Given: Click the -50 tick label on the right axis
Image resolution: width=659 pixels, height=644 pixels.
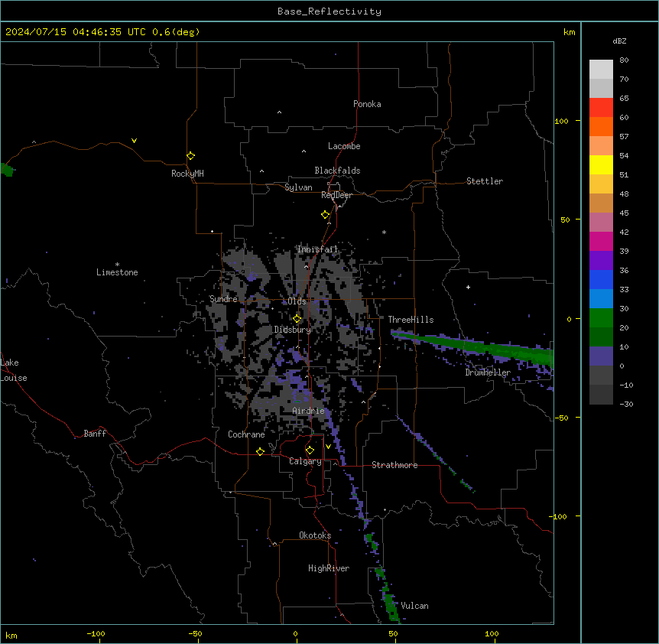Looking at the screenshot, I should [x=561, y=418].
